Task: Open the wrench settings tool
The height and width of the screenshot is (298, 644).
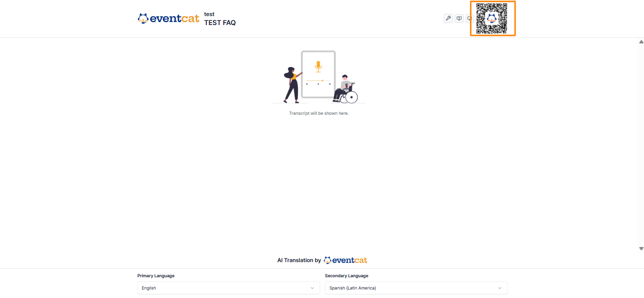Action: 448,18
